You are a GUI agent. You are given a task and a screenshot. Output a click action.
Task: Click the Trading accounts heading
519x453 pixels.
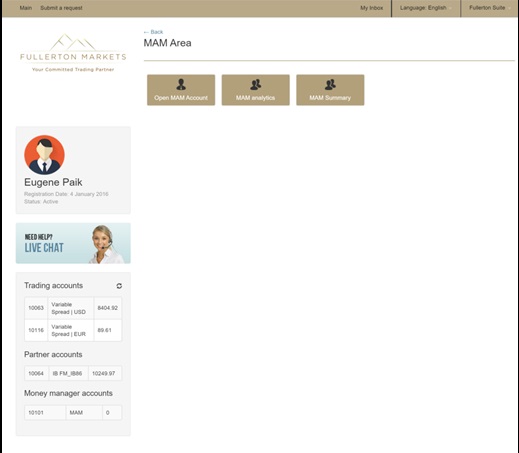click(53, 286)
